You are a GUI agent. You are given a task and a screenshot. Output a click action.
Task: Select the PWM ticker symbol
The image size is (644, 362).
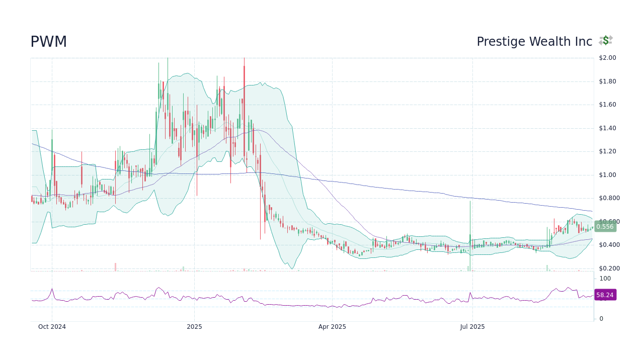coord(49,41)
